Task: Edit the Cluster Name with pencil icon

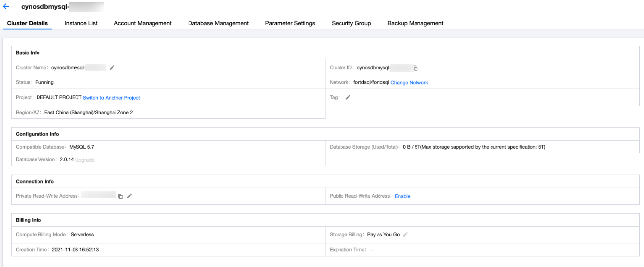Action: (x=112, y=68)
